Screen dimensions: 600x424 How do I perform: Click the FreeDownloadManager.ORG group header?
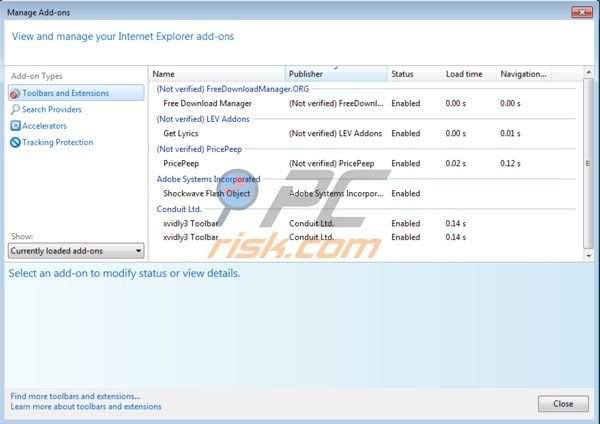(x=233, y=89)
